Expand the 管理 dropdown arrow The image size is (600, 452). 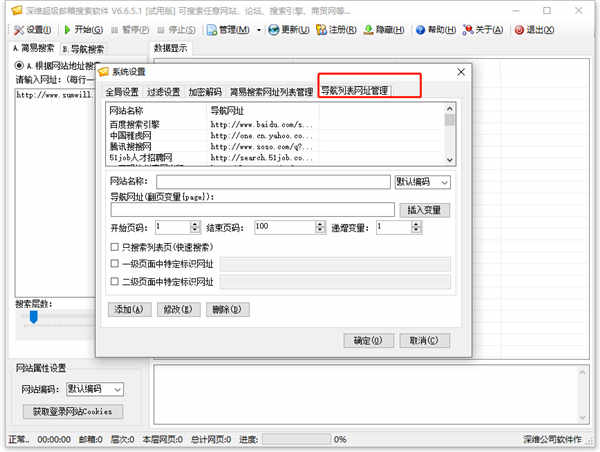pyautogui.click(x=259, y=30)
